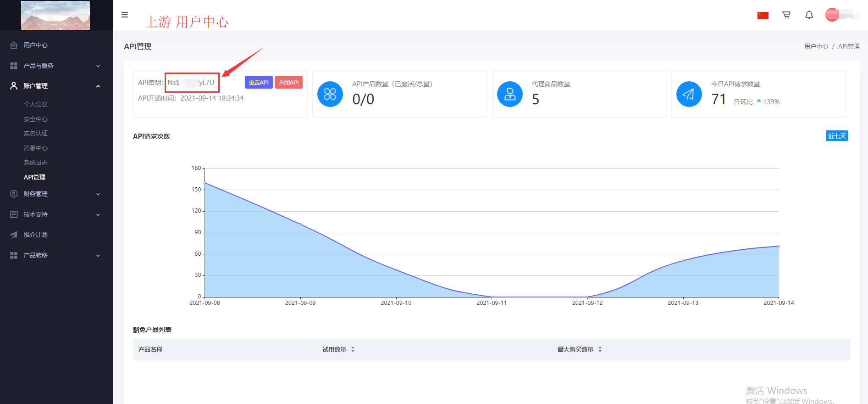Sort by 最大购买数量 column arrows
The image size is (868, 404).
pos(600,349)
